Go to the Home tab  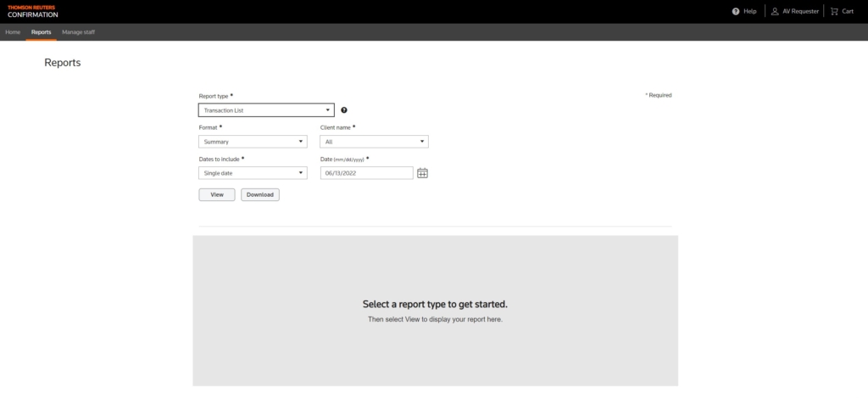point(13,32)
